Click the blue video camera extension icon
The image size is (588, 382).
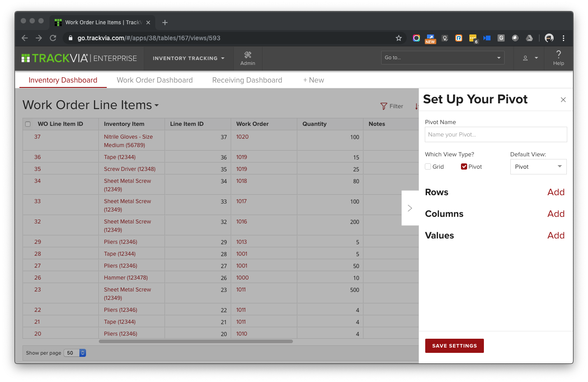[x=487, y=38]
